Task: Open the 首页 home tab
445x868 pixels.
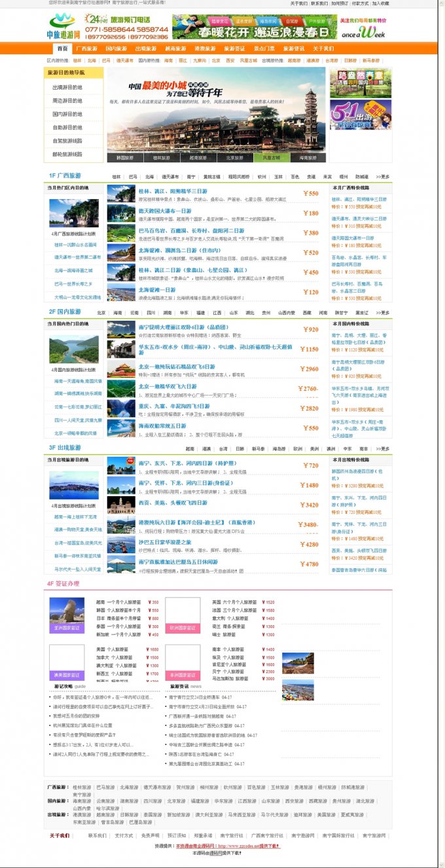Action: coord(62,49)
